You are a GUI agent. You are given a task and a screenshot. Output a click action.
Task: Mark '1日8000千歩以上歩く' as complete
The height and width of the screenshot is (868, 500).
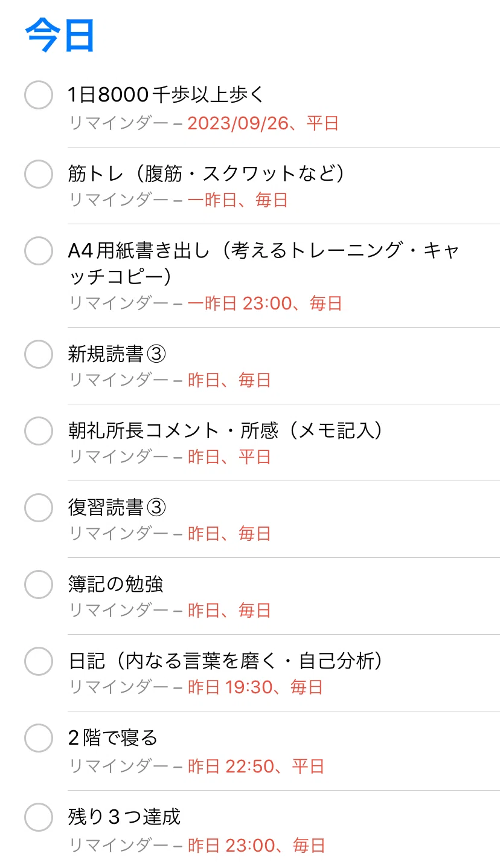coord(39,95)
